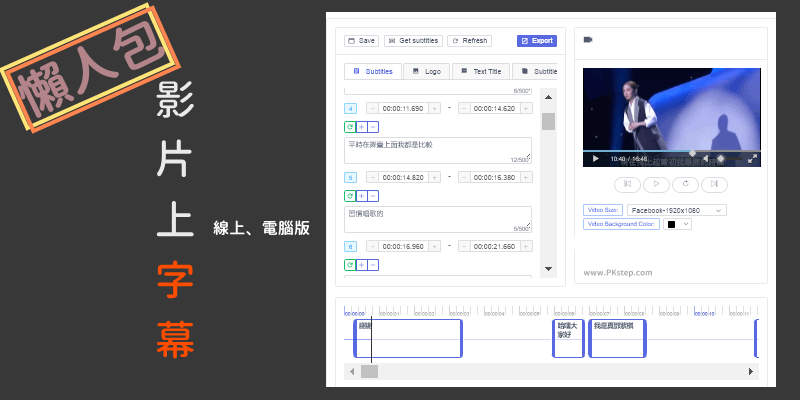The image size is (800, 400).
Task: Select subtitle number 4 badge
Action: pos(351,109)
